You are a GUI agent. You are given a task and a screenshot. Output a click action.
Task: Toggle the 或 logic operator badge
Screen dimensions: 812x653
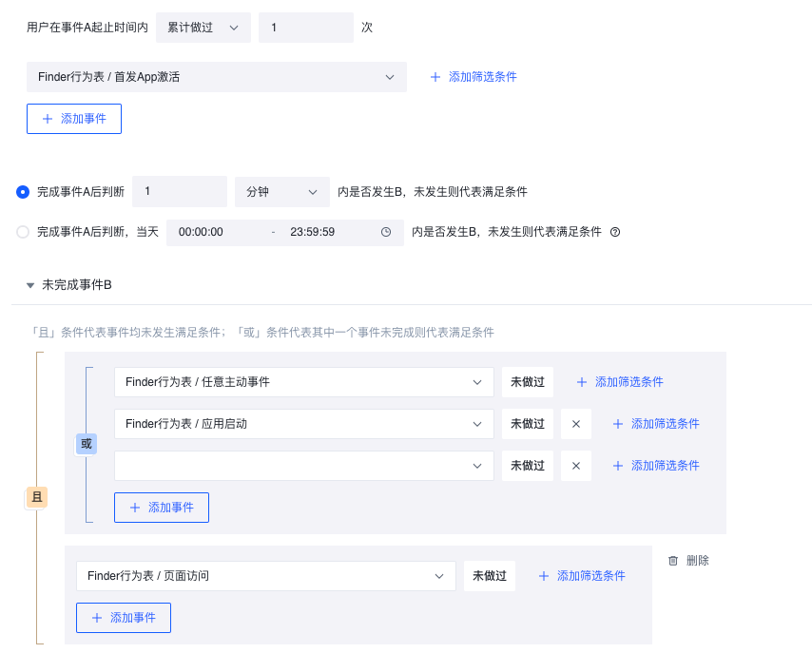(87, 444)
